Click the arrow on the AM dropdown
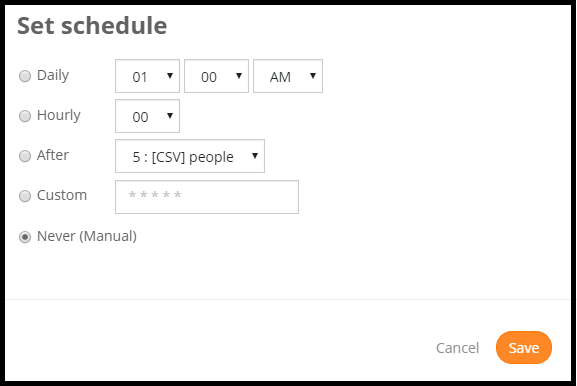 313,76
